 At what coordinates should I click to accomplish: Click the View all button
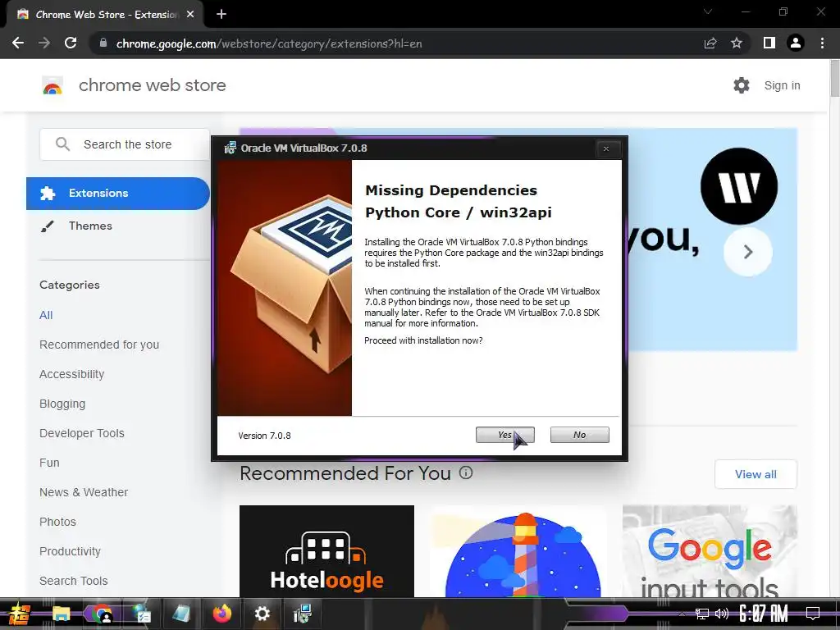756,474
